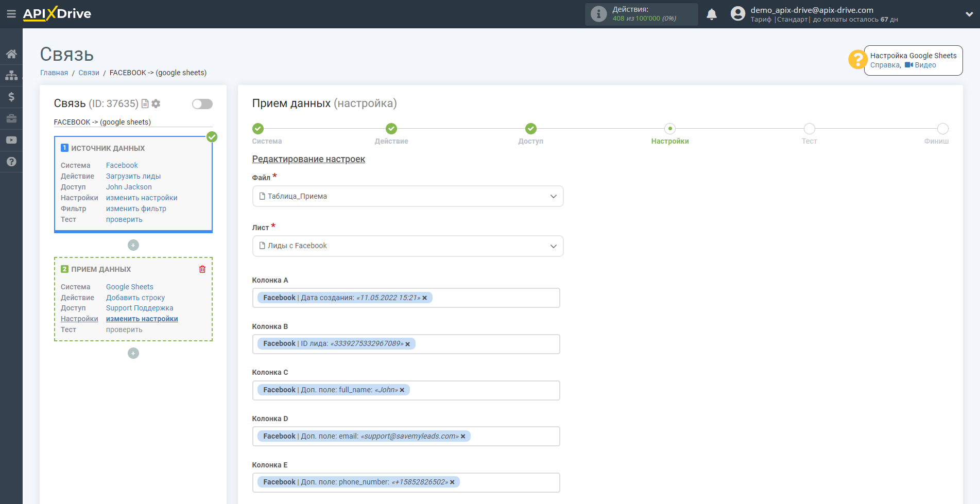Open the Файл dropdown Таблица_Приема
Image resolution: width=980 pixels, height=504 pixels.
tap(408, 196)
